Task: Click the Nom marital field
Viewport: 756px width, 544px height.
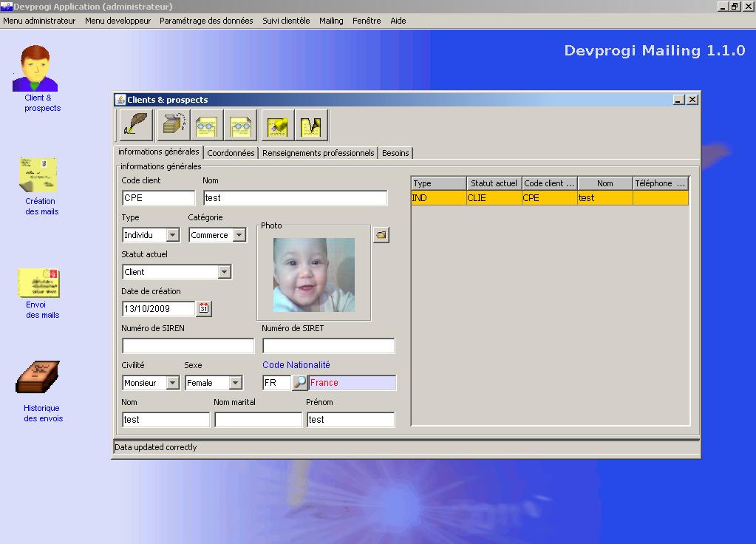Action: click(x=259, y=420)
